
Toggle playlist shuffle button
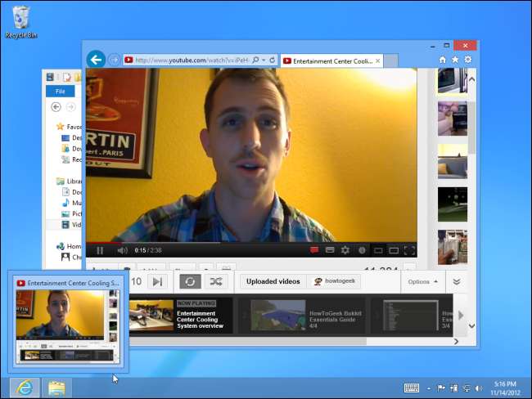coord(215,281)
